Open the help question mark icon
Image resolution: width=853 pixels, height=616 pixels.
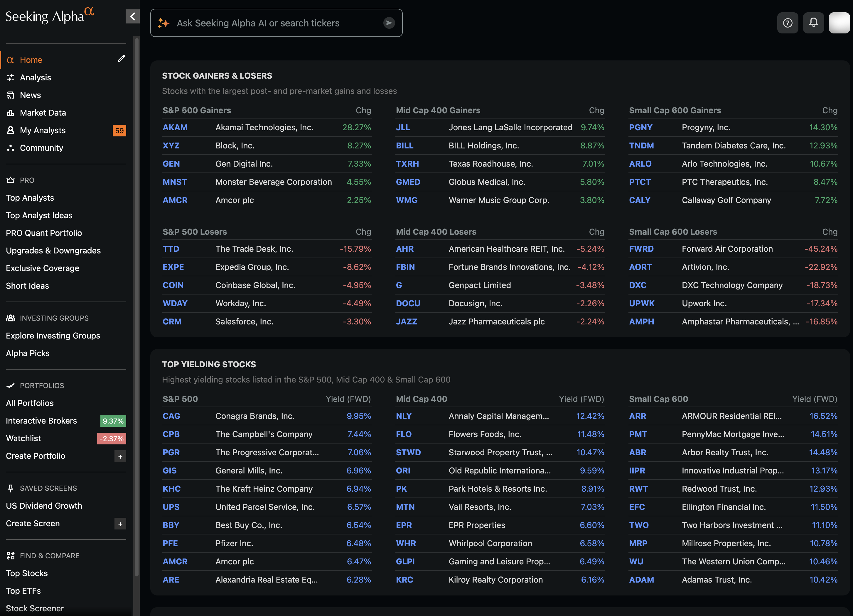[x=788, y=23]
